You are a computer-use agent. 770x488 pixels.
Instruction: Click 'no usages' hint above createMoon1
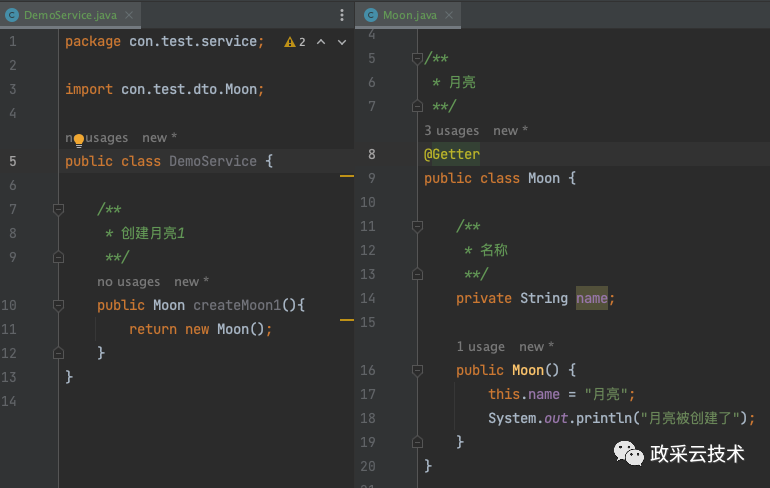tap(128, 282)
